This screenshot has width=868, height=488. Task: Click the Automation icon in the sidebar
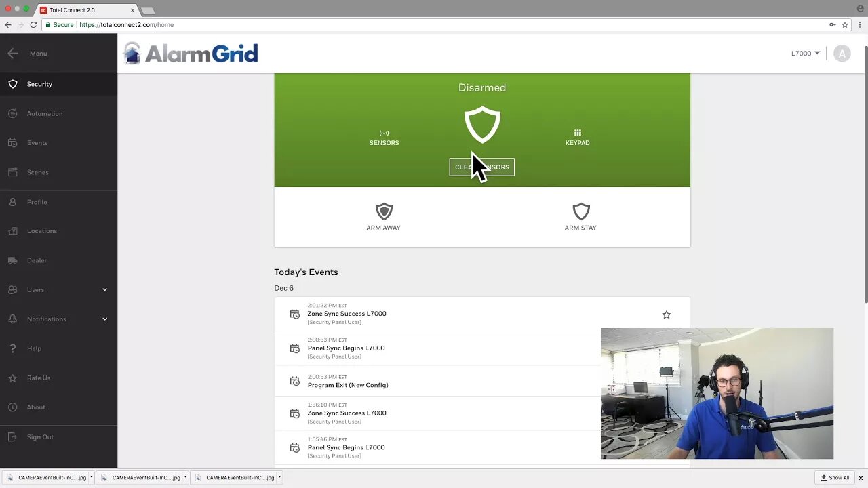coord(13,113)
